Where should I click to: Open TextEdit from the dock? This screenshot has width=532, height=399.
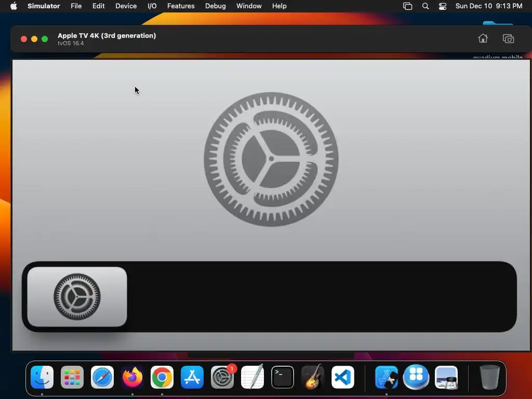point(252,377)
